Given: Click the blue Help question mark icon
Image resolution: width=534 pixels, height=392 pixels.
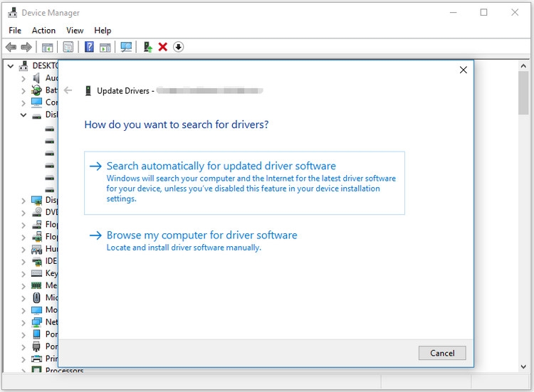Looking at the screenshot, I should click(89, 47).
